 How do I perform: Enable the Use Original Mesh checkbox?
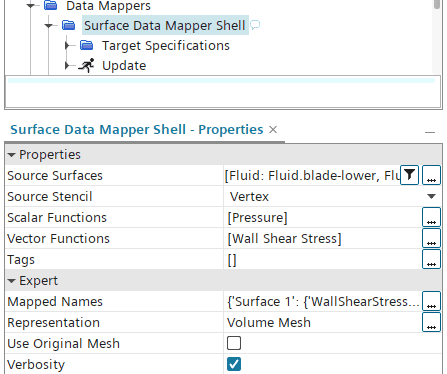(x=234, y=343)
